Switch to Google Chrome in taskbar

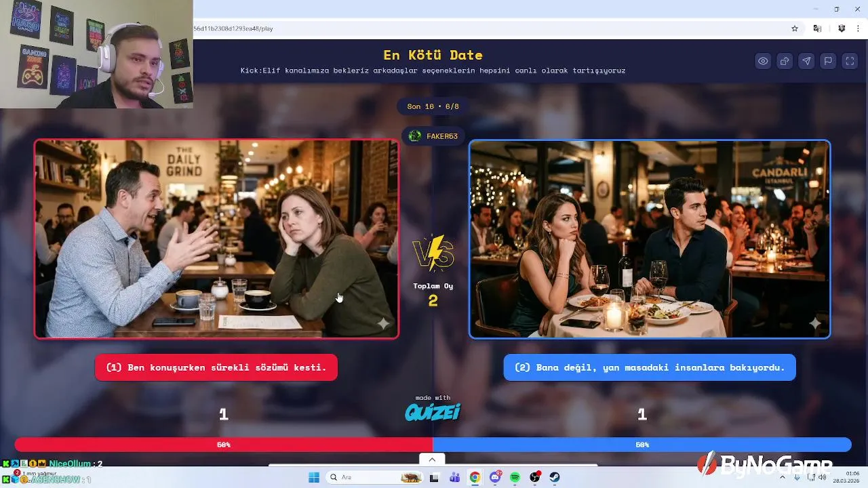475,477
